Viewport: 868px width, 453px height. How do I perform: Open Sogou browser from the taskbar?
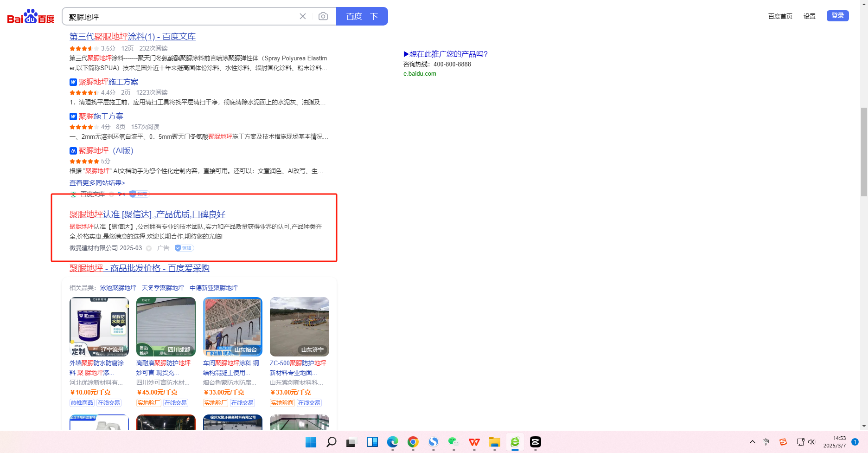coord(434,442)
